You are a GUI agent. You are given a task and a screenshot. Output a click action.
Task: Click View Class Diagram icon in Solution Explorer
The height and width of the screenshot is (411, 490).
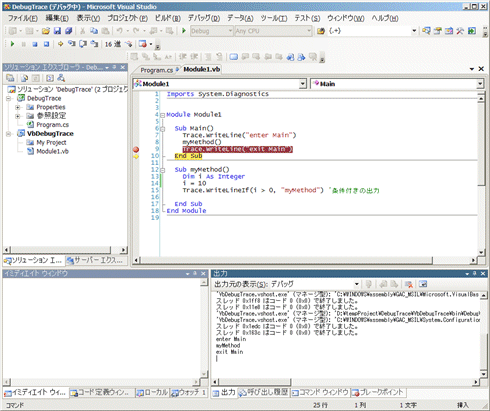[61, 78]
